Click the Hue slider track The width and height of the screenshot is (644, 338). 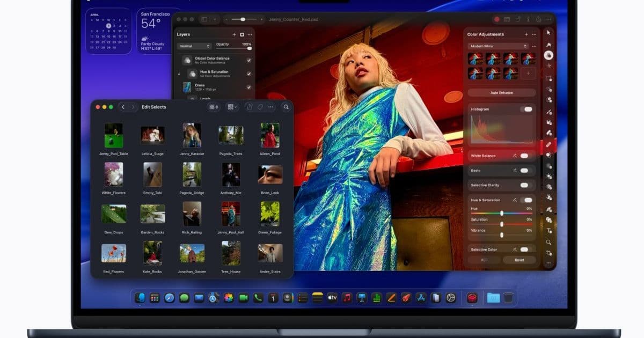click(501, 213)
